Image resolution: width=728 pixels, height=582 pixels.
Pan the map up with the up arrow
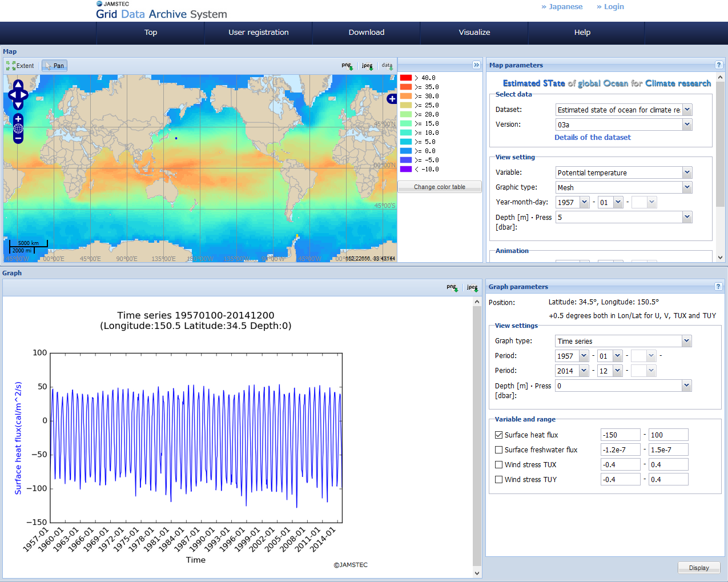click(x=18, y=85)
